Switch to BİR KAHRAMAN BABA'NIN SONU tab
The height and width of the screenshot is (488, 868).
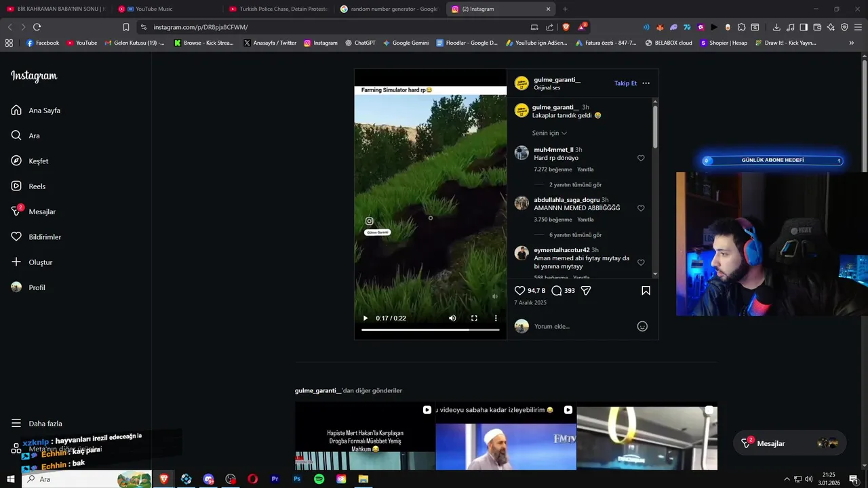coord(56,9)
